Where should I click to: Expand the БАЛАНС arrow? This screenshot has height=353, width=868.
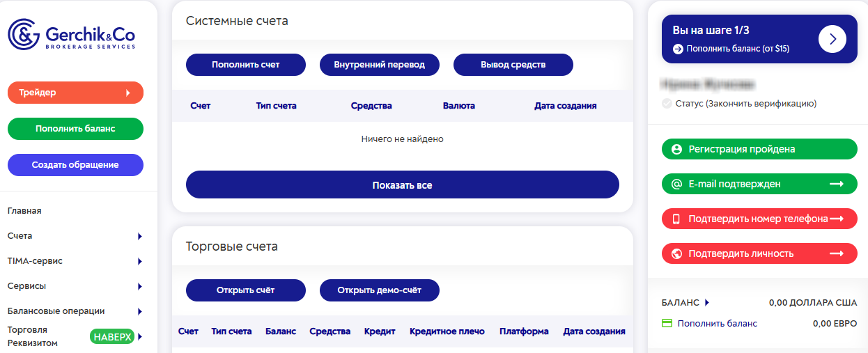(x=706, y=303)
